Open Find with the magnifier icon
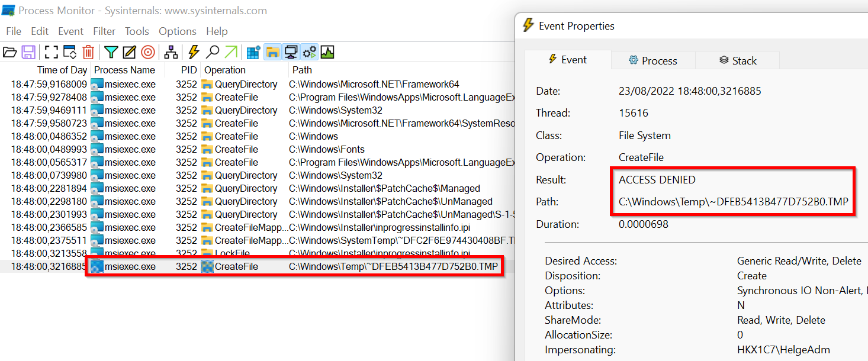Viewport: 868px width, 361px height. [x=213, y=52]
